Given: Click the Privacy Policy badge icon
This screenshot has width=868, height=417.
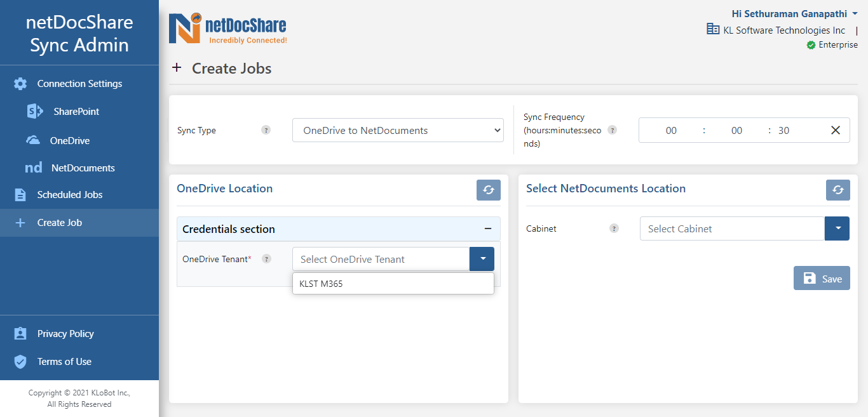Looking at the screenshot, I should click(20, 334).
